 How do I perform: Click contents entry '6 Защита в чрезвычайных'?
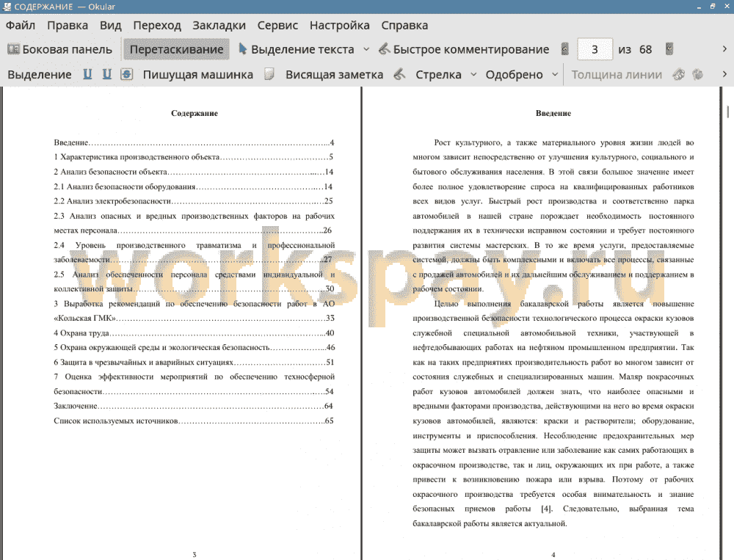point(194,363)
